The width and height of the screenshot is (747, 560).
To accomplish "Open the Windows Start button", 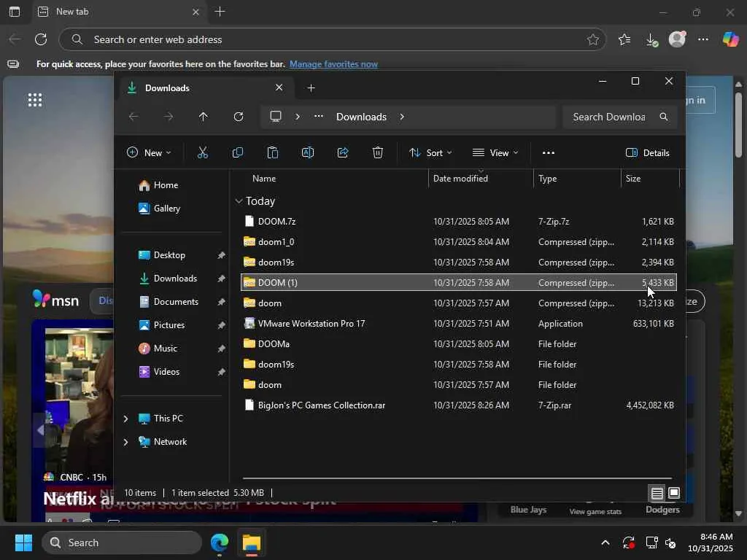I will [23, 542].
